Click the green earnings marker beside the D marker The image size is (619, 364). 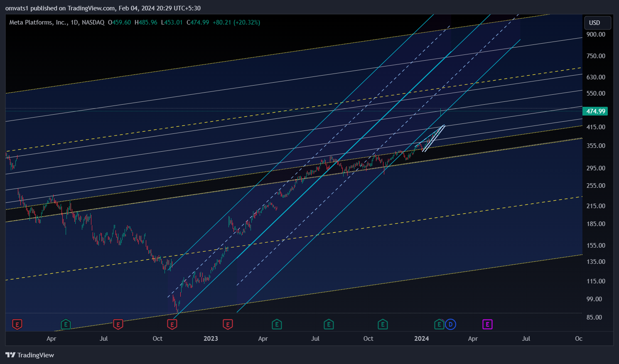tap(439, 324)
